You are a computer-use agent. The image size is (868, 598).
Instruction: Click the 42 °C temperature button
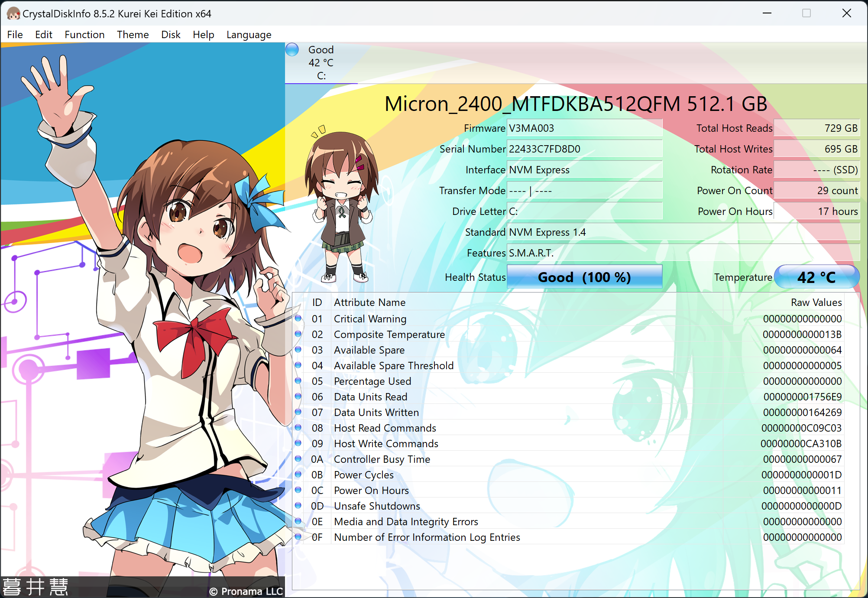coord(816,277)
